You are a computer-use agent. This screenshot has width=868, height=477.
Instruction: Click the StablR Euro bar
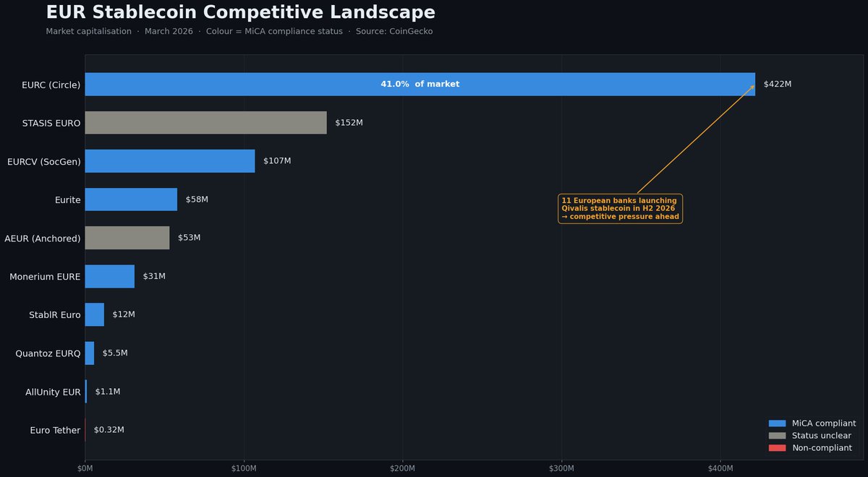[95, 314]
